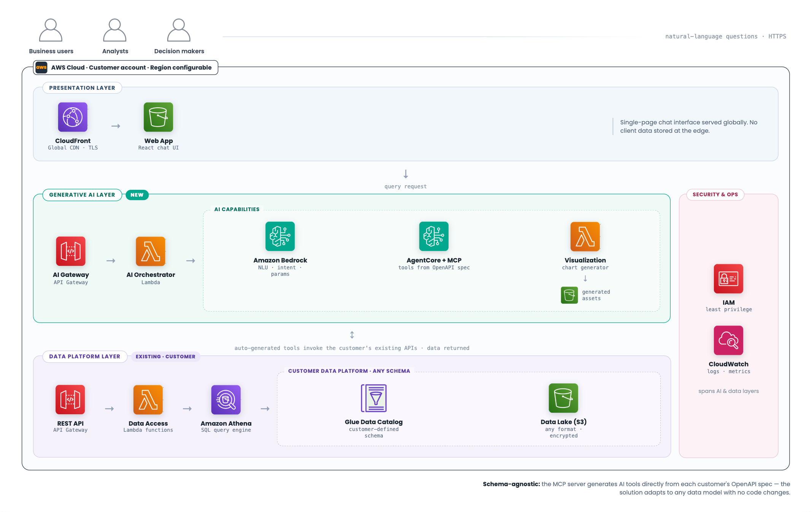Image resolution: width=812 pixels, height=512 pixels.
Task: Click the Visualization Lambda icon
Action: click(585, 236)
